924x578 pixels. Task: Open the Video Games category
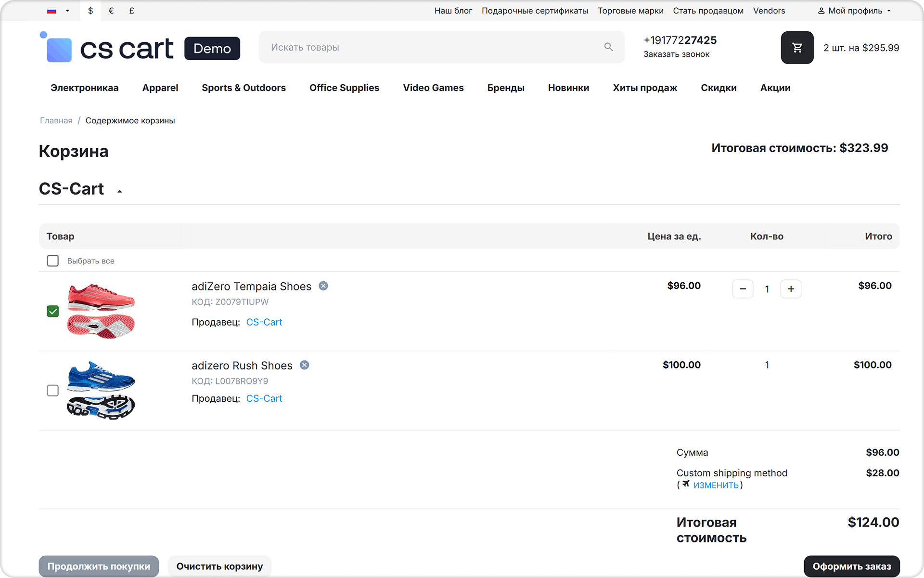[x=433, y=88]
